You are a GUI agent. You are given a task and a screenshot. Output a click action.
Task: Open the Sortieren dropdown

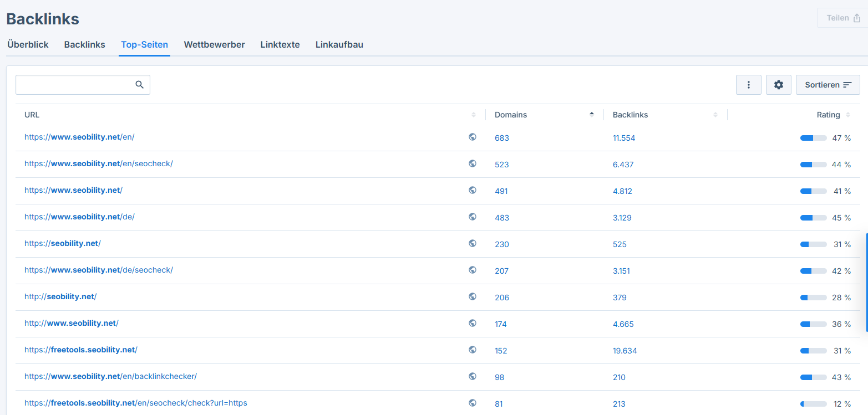pos(828,85)
